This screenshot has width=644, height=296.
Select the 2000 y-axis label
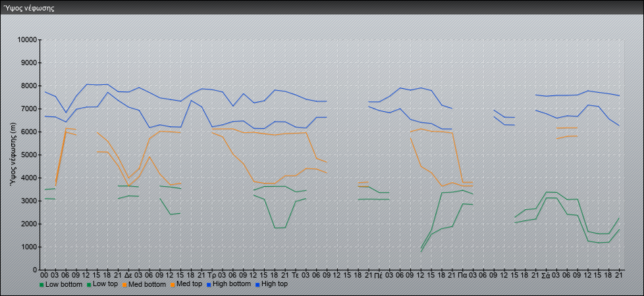29,224
